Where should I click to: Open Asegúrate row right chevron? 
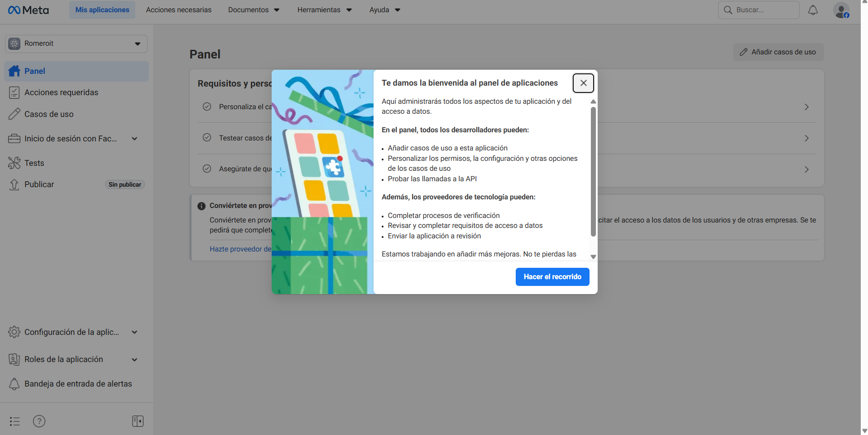coord(806,169)
